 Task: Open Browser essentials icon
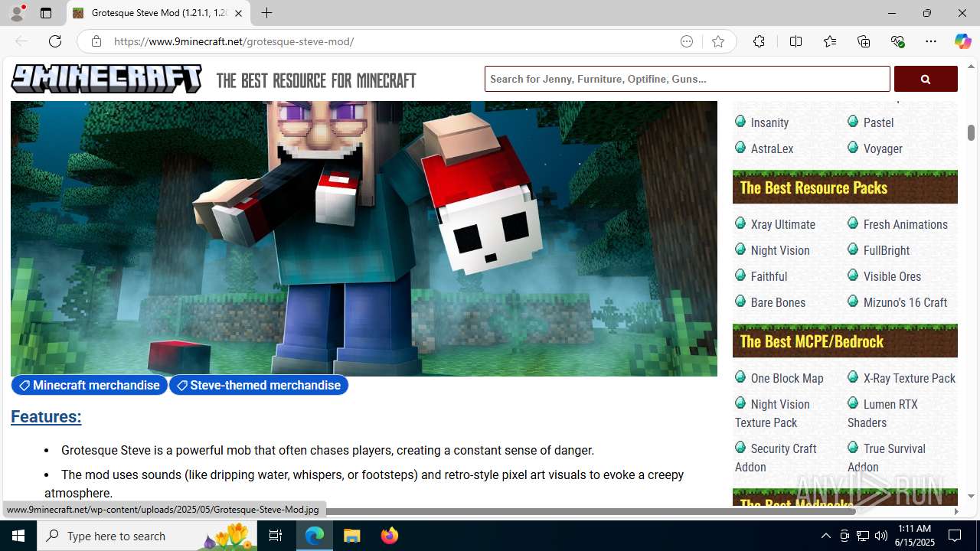(x=897, y=41)
